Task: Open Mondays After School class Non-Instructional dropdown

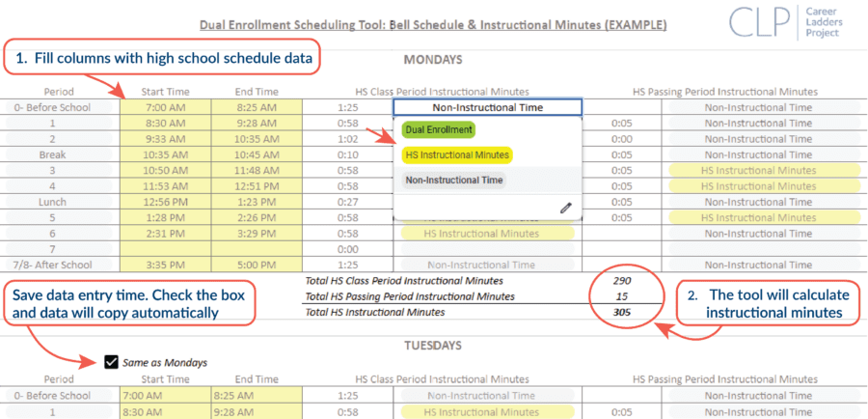Action: [x=488, y=265]
